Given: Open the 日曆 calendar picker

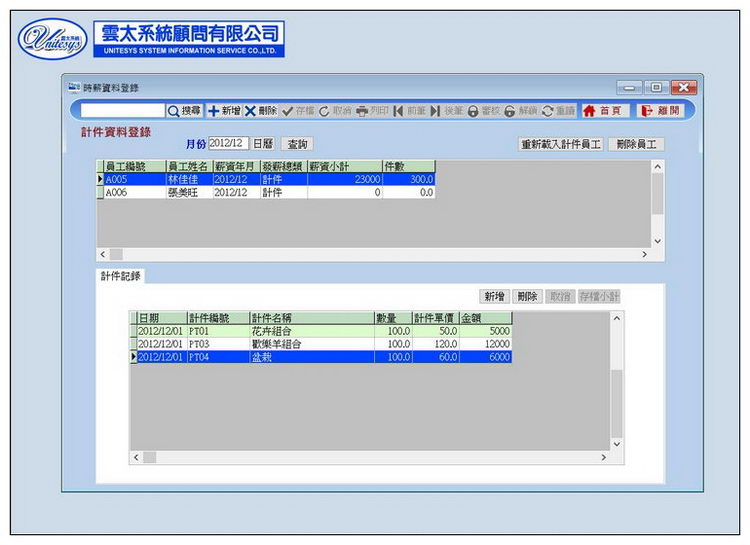Looking at the screenshot, I should [263, 144].
